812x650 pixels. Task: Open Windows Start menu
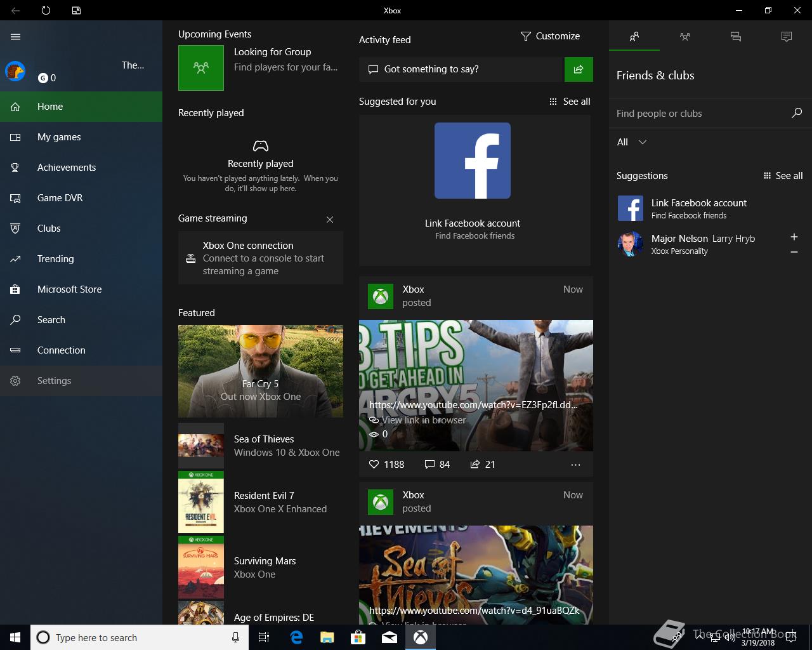click(x=15, y=637)
